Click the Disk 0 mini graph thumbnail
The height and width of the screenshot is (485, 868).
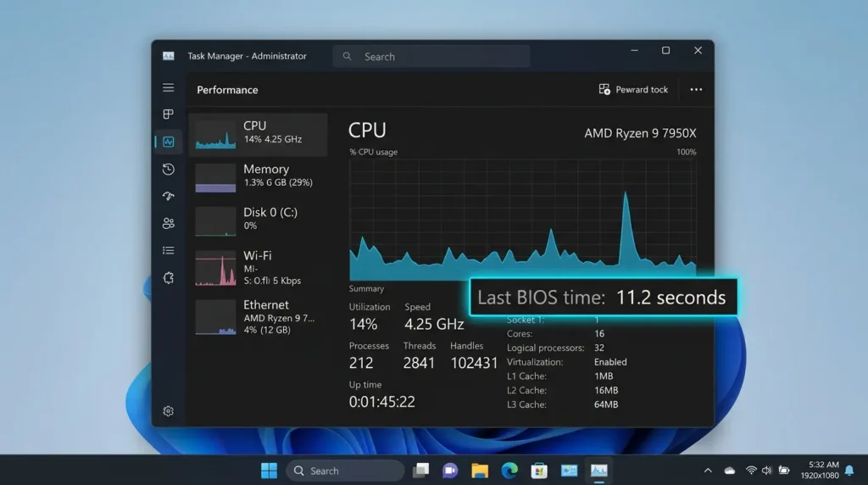(x=215, y=221)
